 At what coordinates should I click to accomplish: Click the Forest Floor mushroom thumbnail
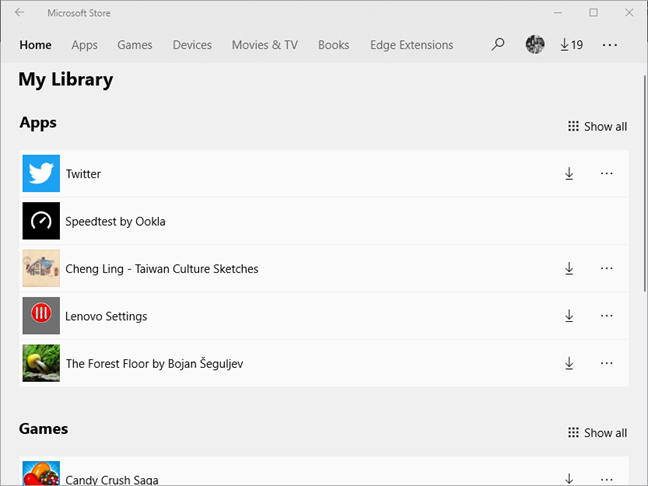[41, 363]
